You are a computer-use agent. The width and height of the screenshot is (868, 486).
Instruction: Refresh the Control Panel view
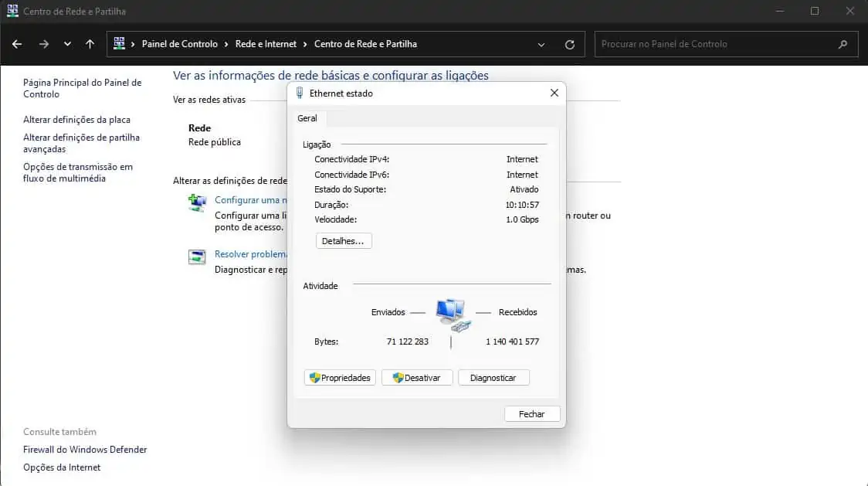tap(571, 44)
